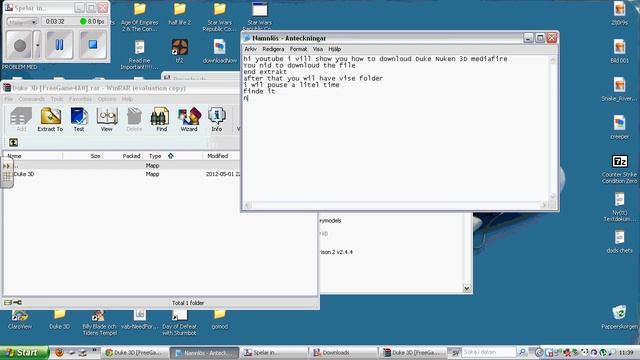The image size is (640, 360).
Task: Stop the screen recording
Action: click(93, 44)
